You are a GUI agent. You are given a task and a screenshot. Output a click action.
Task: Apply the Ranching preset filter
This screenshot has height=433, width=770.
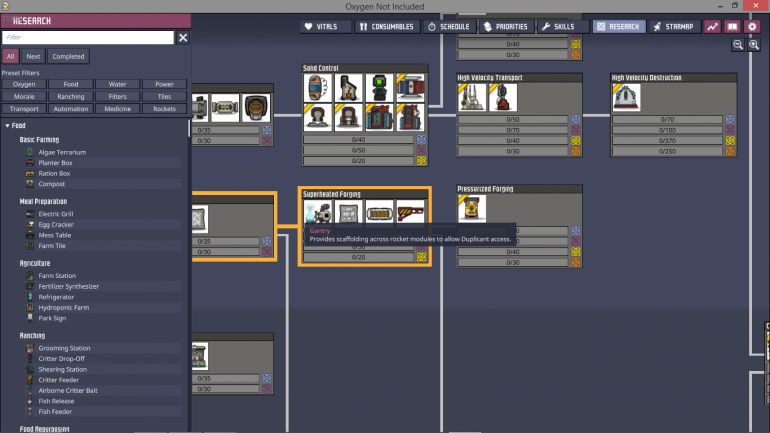point(71,96)
